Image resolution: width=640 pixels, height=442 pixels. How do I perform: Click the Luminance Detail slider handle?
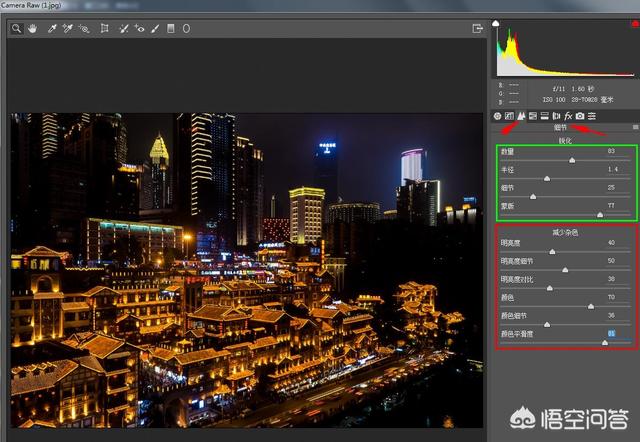tap(565, 270)
